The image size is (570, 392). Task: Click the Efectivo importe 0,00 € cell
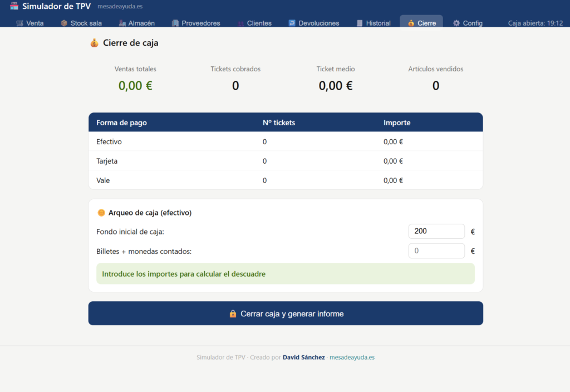click(393, 141)
